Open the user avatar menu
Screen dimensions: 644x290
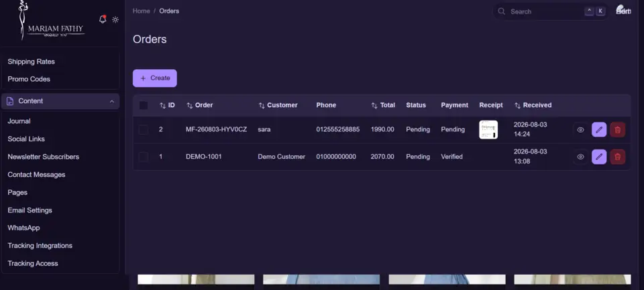point(623,10)
